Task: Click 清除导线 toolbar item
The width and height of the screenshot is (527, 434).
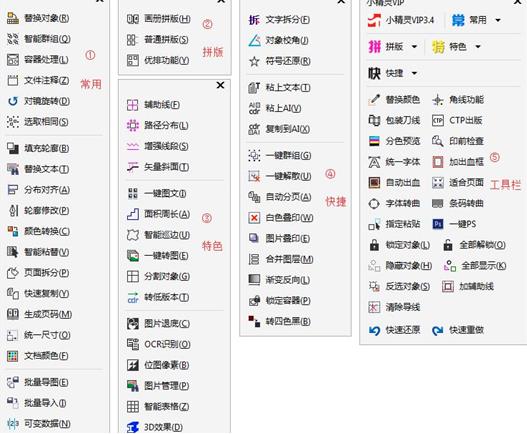Action: point(394,307)
